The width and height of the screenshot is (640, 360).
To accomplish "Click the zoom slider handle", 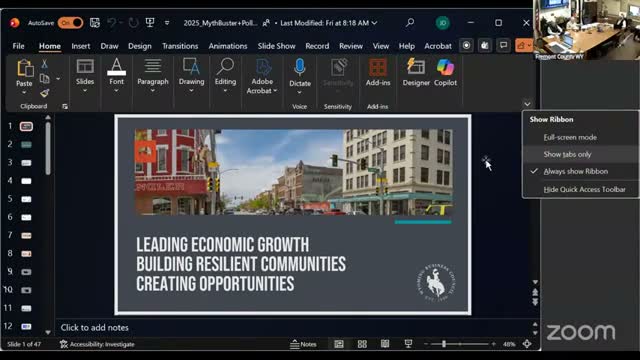I will click(x=444, y=344).
